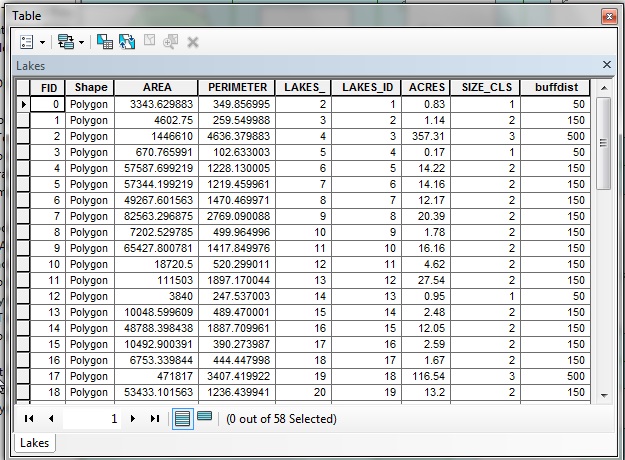This screenshot has height=460, width=625.
Task: Expand the Table Options dropdown arrow
Action: [x=42, y=42]
